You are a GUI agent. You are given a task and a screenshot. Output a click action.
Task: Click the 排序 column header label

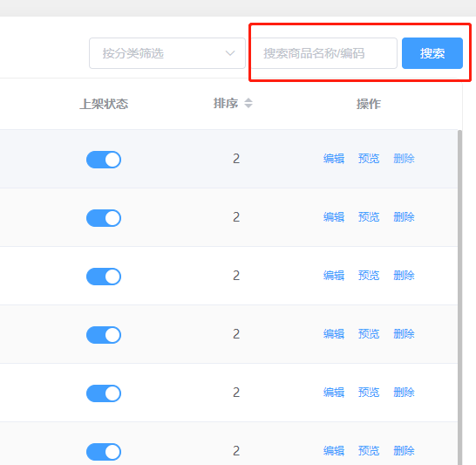pyautogui.click(x=226, y=103)
